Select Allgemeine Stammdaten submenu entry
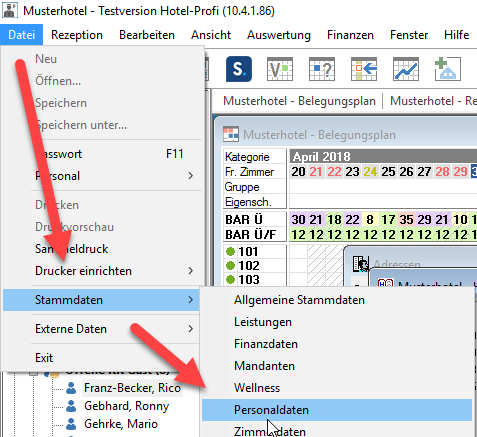This screenshot has width=477, height=437. (337, 300)
